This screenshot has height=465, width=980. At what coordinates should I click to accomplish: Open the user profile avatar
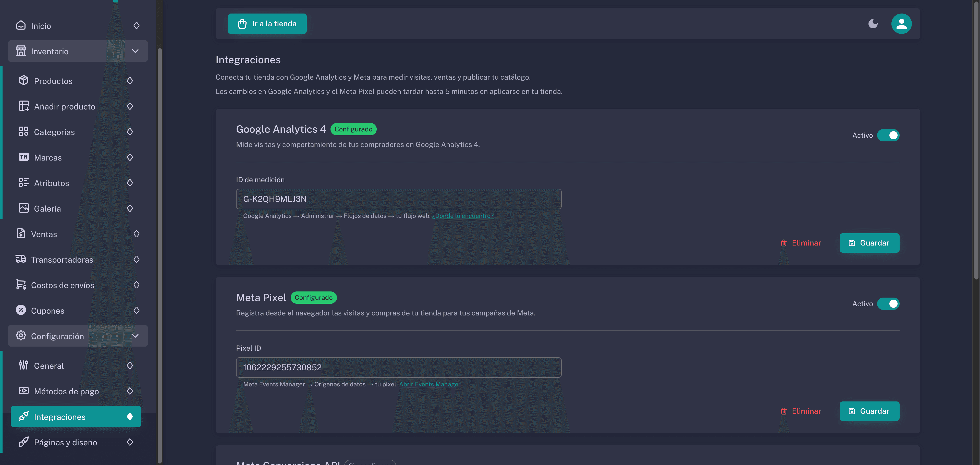coord(901,23)
